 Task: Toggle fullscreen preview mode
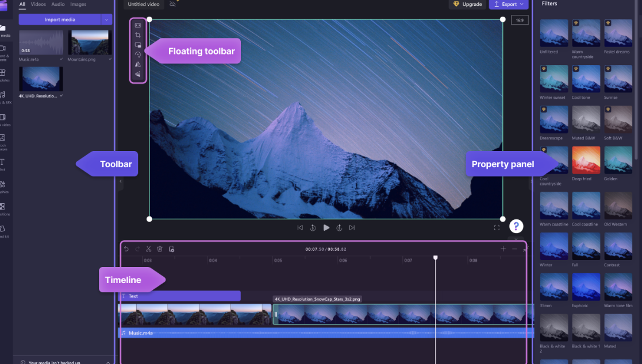(x=497, y=228)
